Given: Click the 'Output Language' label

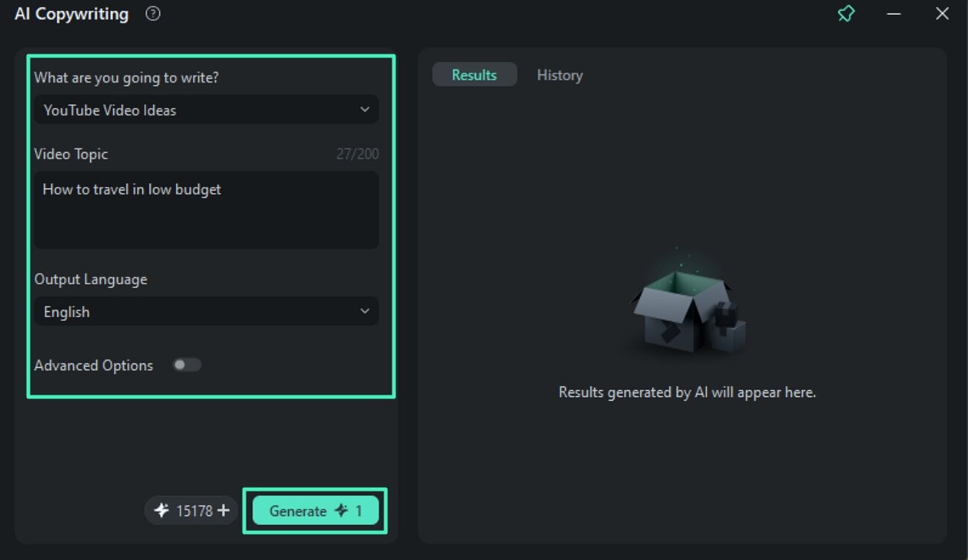Looking at the screenshot, I should coord(91,279).
